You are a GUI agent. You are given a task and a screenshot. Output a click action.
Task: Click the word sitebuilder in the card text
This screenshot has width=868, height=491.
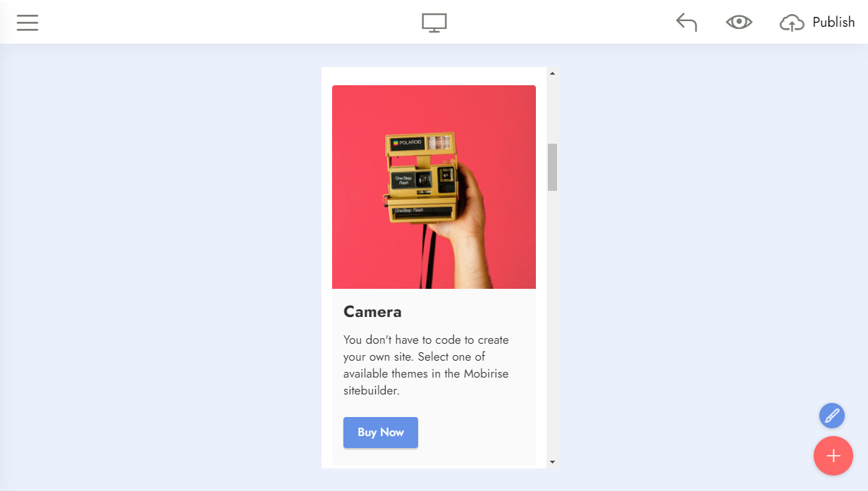click(x=372, y=390)
